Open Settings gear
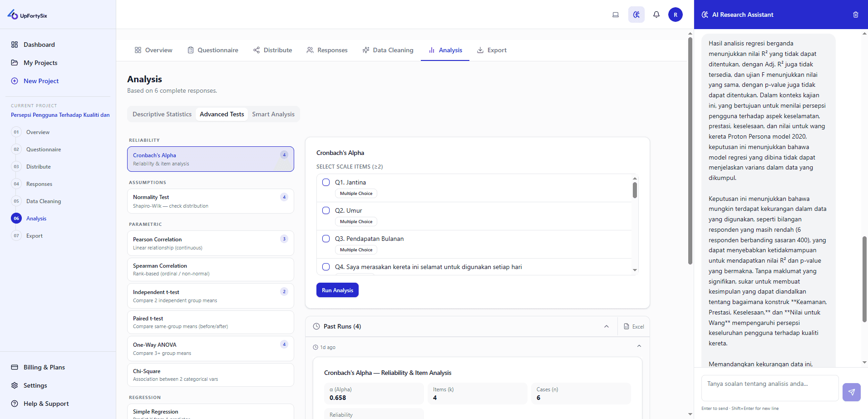The image size is (868, 419). (15, 385)
